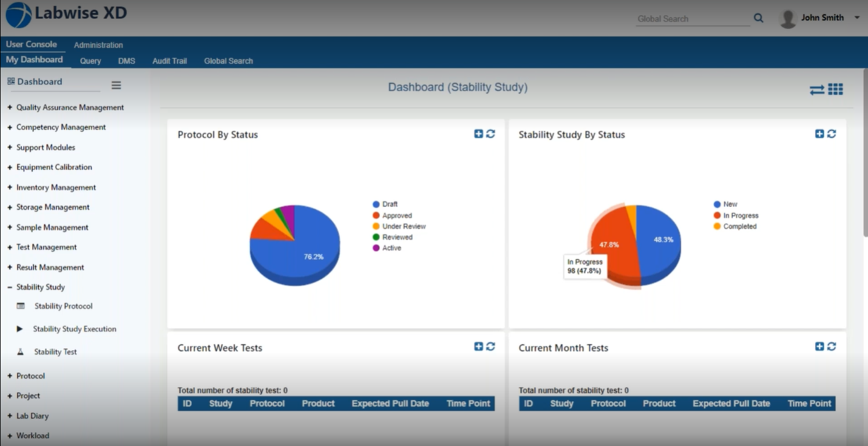Switch to the Administration tab
Screen dimensions: 868x446
click(98, 44)
